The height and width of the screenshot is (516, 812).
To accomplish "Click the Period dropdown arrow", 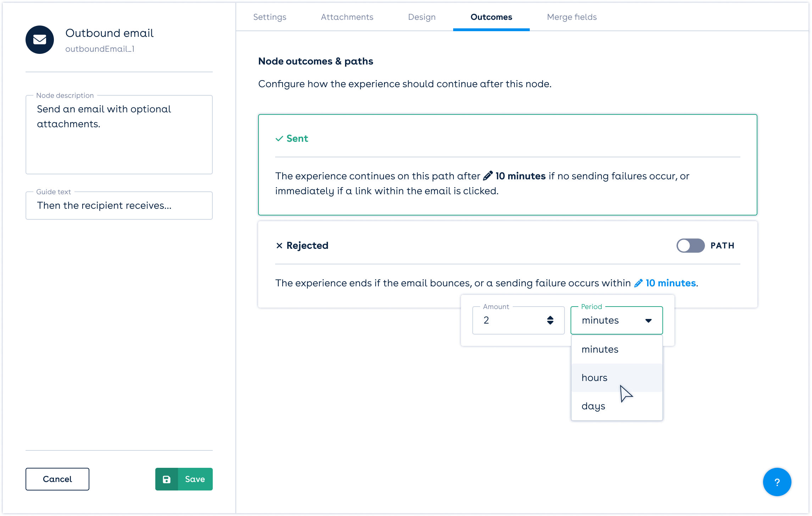I will (x=649, y=321).
